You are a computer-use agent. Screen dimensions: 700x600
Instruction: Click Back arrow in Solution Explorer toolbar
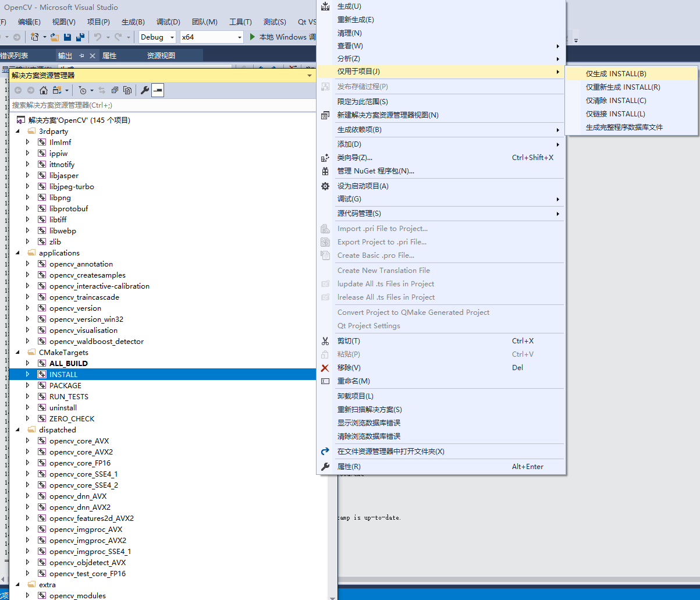[18, 90]
